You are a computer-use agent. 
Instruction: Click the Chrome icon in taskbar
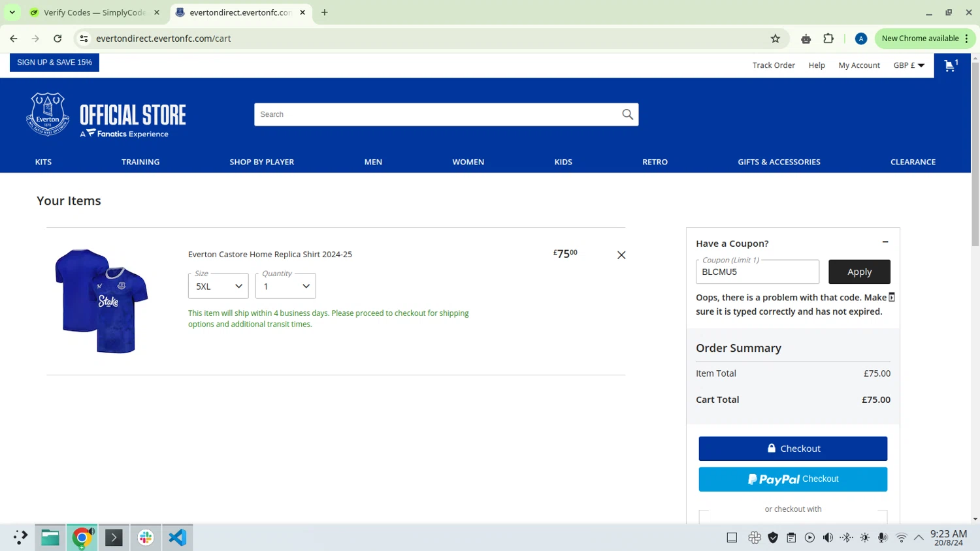click(82, 537)
